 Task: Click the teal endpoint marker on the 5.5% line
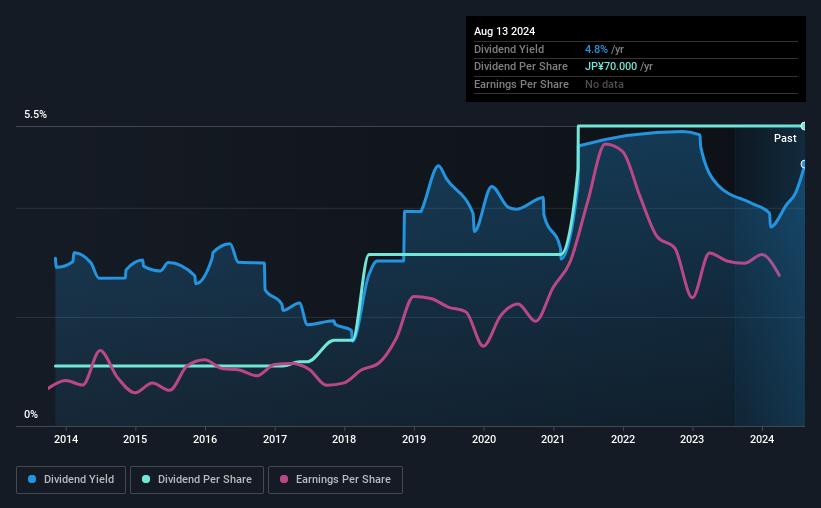[x=803, y=126]
